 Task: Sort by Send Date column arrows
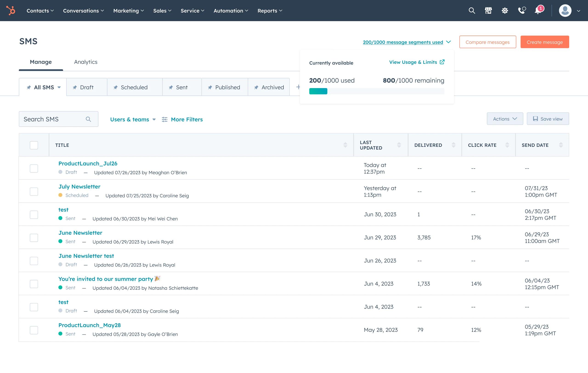[x=561, y=145]
